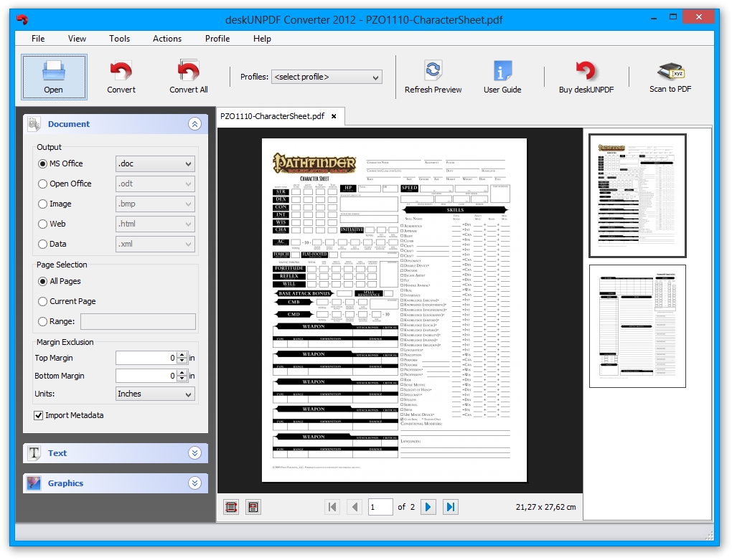Click the Buy deskUNPDF button

pos(586,77)
